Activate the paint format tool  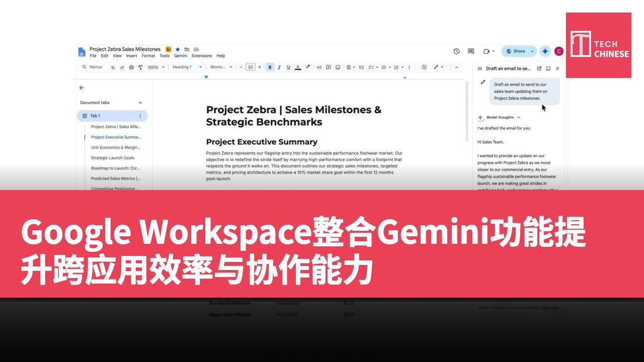point(140,67)
